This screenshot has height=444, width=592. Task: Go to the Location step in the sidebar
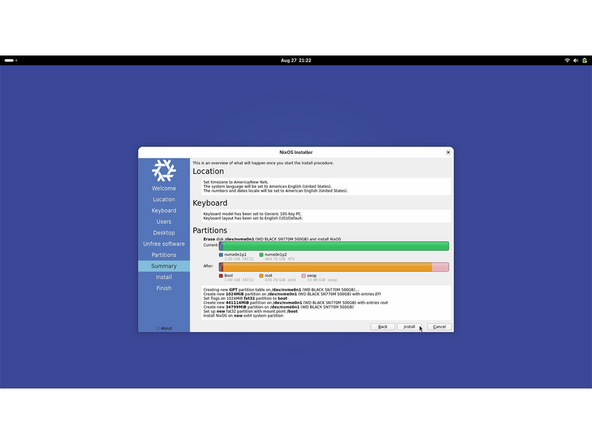click(164, 199)
